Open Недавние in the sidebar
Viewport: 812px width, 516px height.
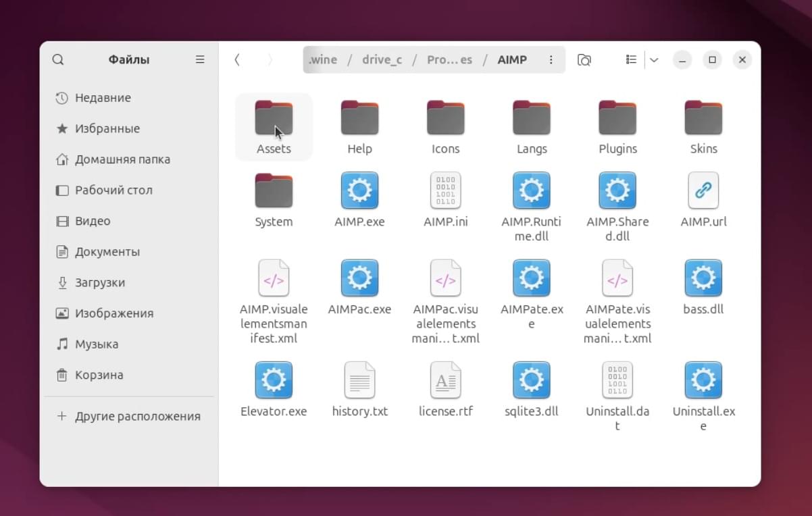129,98
